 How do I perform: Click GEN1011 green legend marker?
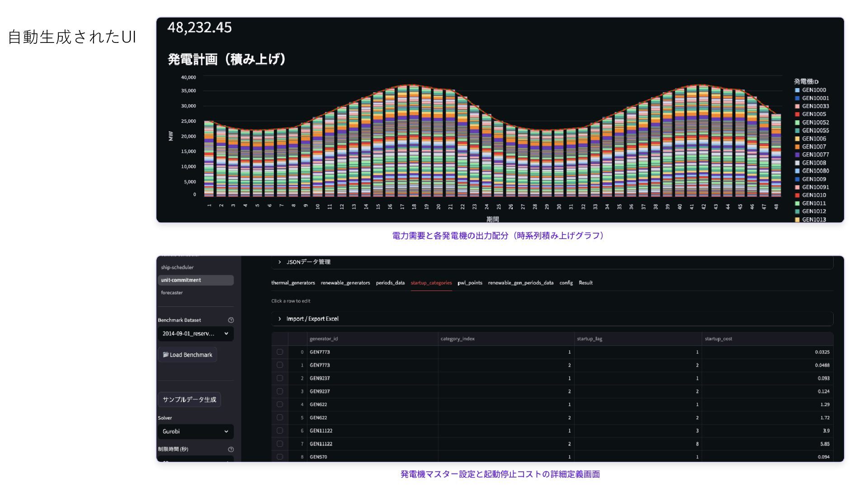[x=797, y=203]
